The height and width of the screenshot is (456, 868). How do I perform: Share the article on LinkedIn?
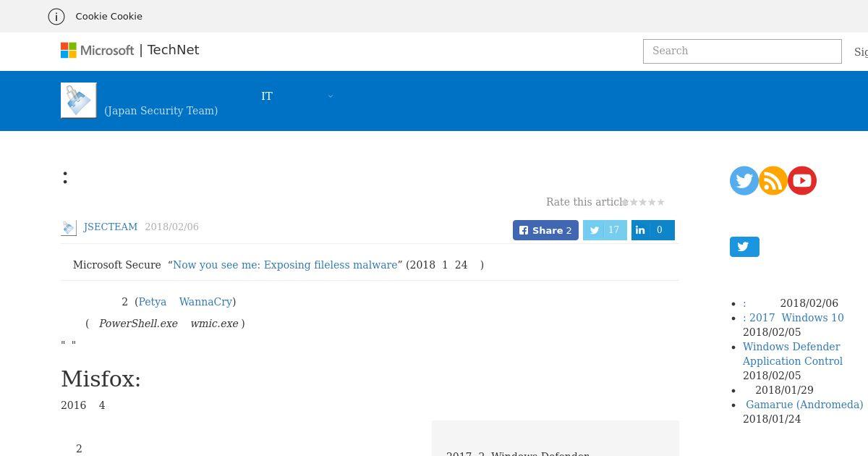tap(652, 230)
